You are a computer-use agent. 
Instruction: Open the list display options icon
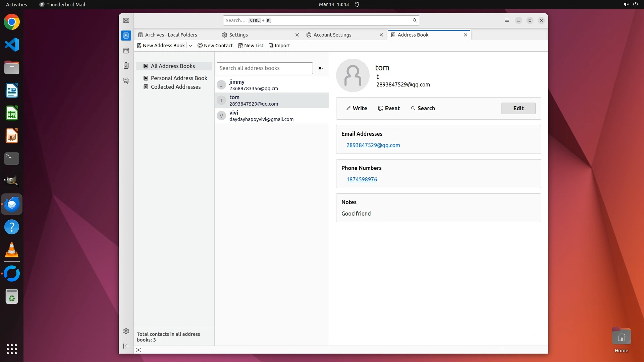click(320, 68)
